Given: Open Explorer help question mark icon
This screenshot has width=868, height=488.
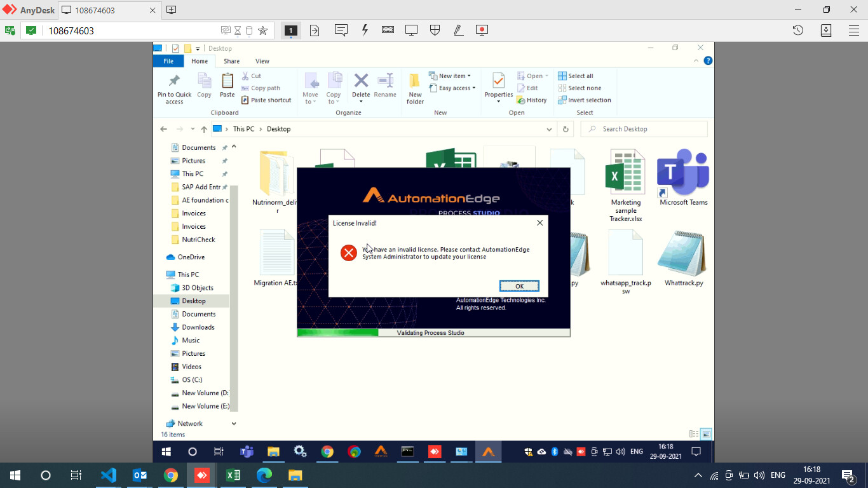Looking at the screenshot, I should coord(708,61).
